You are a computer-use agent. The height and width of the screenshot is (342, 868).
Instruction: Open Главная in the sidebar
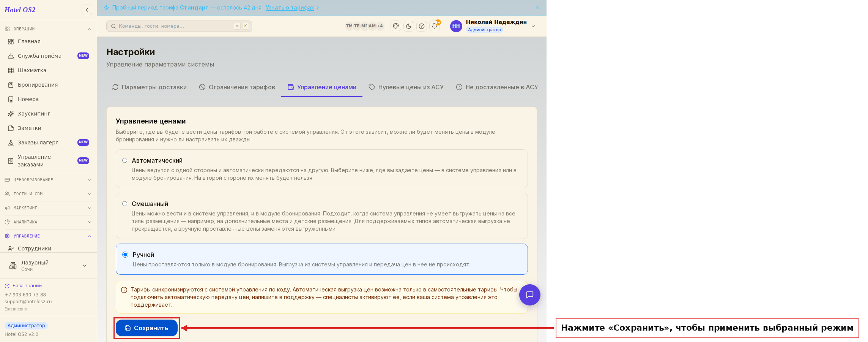(48, 41)
